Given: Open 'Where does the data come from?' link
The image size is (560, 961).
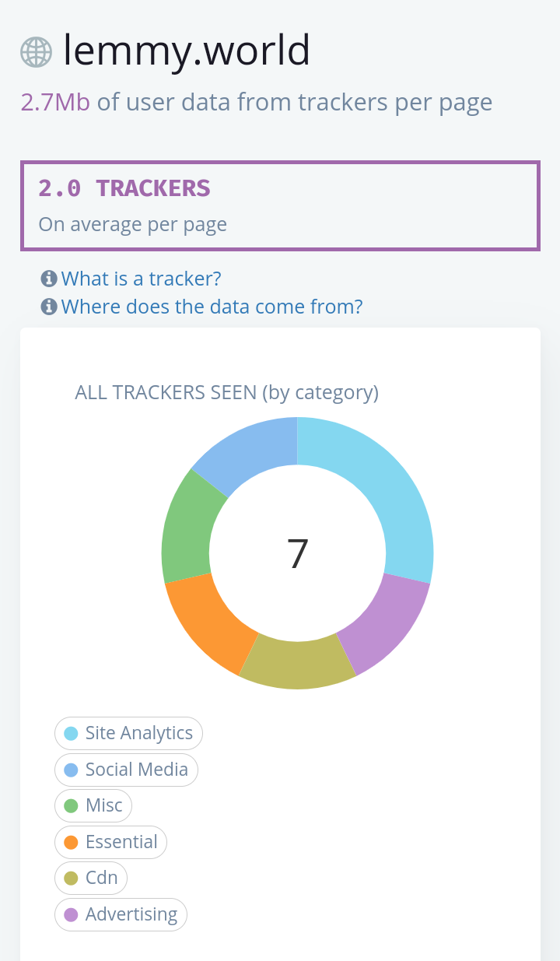Looking at the screenshot, I should pos(212,307).
